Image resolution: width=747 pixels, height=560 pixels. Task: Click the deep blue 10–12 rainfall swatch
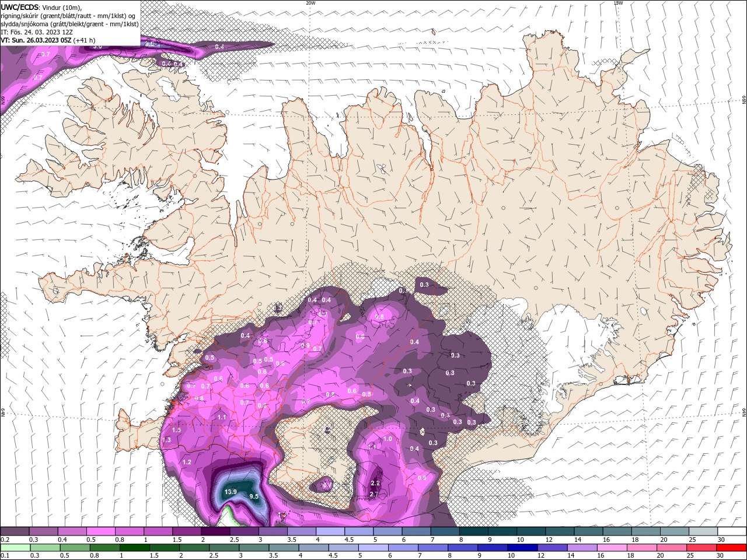(x=522, y=548)
